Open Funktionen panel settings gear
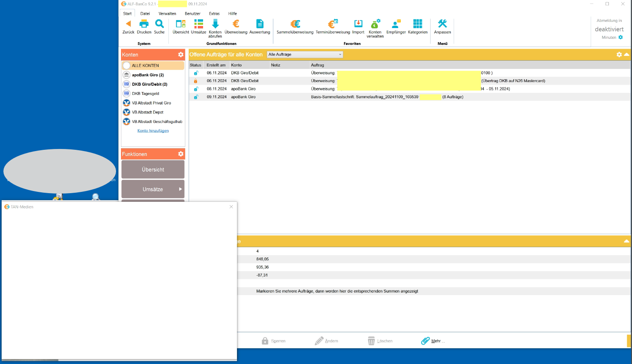Screen dimensions: 632x364 pos(180,154)
